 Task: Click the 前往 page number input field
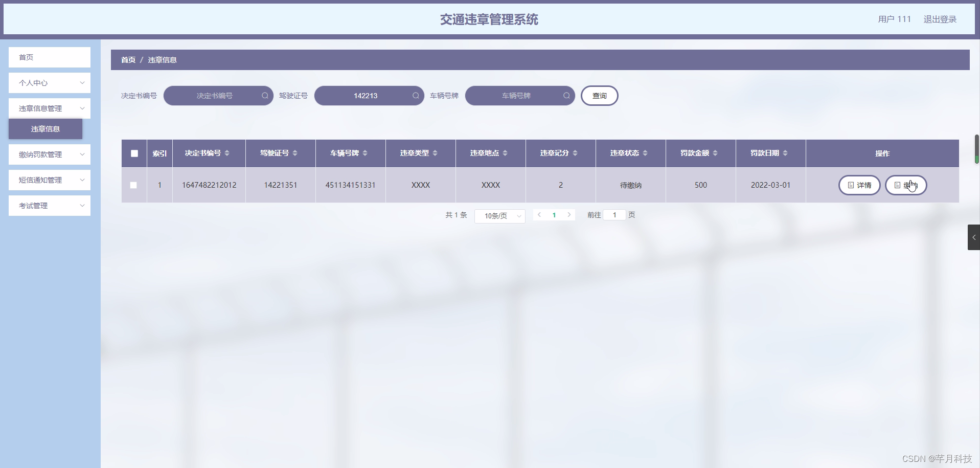click(x=614, y=215)
